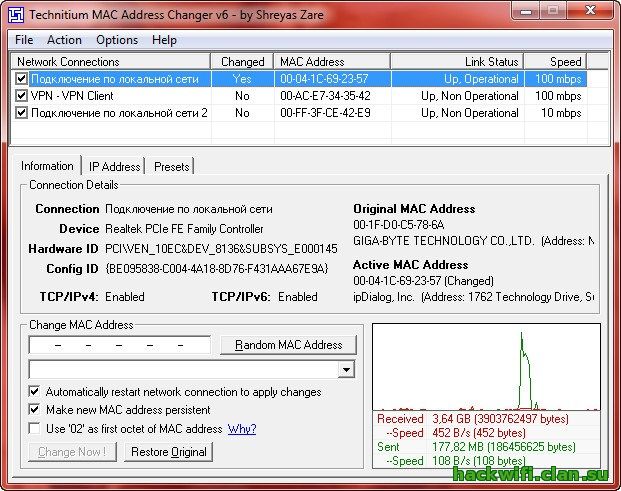Open the MAC vendor dropdown arrow

346,370
